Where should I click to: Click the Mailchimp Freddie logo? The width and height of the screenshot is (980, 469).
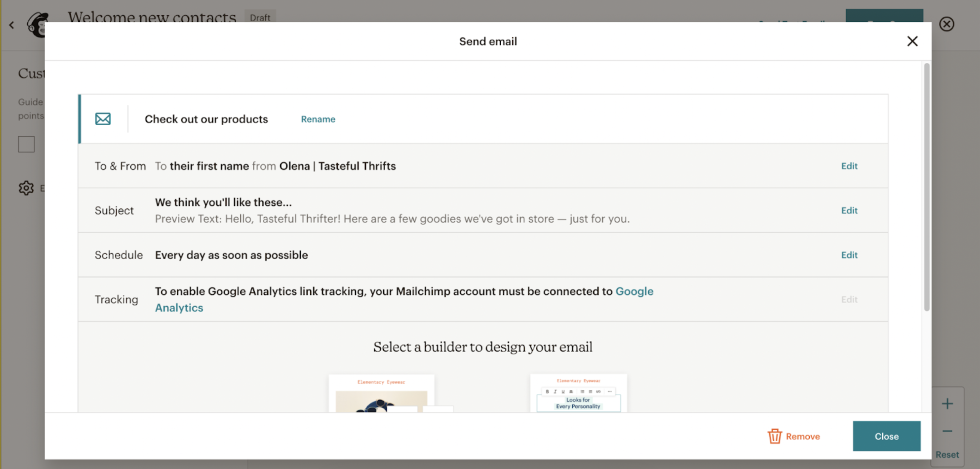[36, 25]
